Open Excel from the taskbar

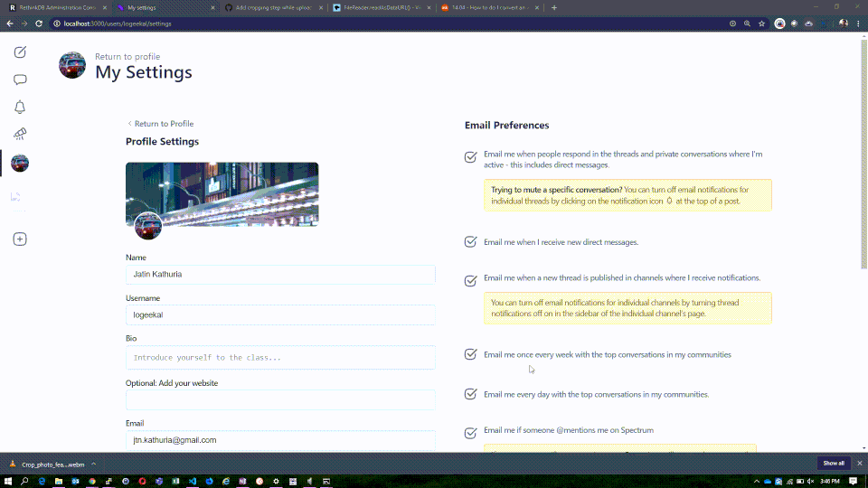pyautogui.click(x=175, y=482)
